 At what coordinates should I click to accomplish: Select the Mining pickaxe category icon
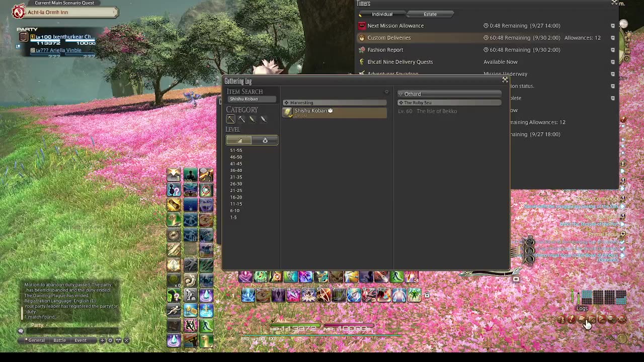pos(230,119)
